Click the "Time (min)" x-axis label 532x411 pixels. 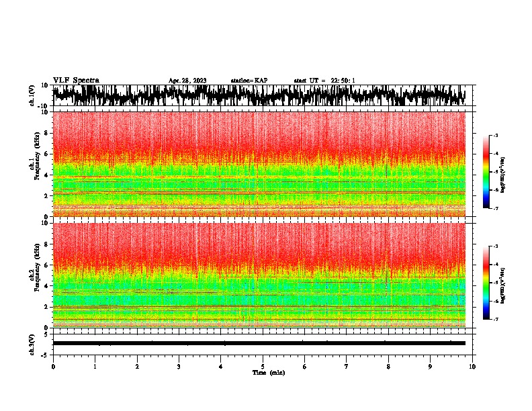269,373
